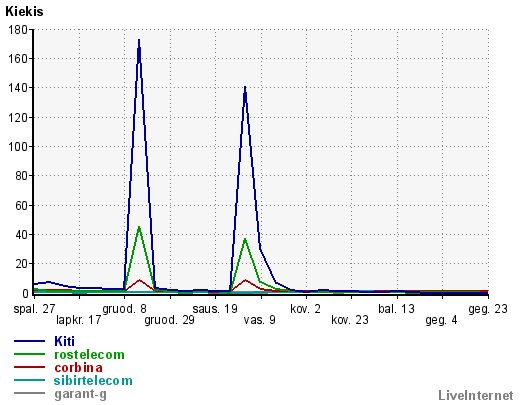Click the sibirtelecom legend label

(93, 380)
